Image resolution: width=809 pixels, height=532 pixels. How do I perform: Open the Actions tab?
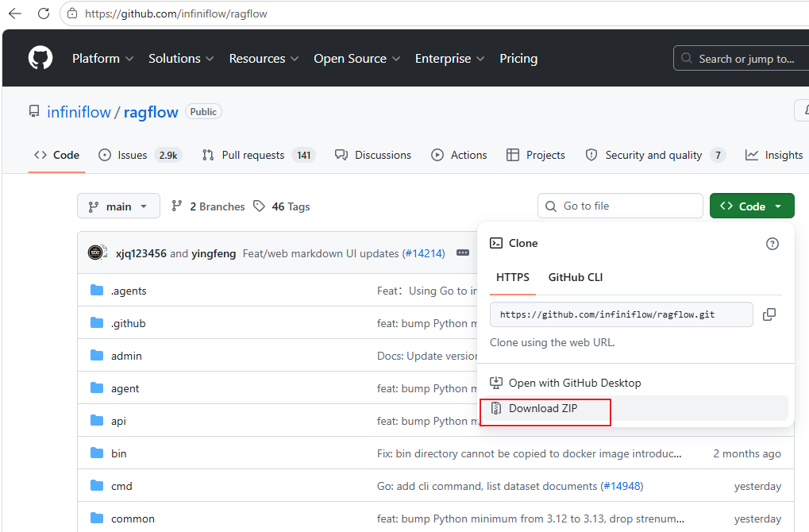[459, 155]
